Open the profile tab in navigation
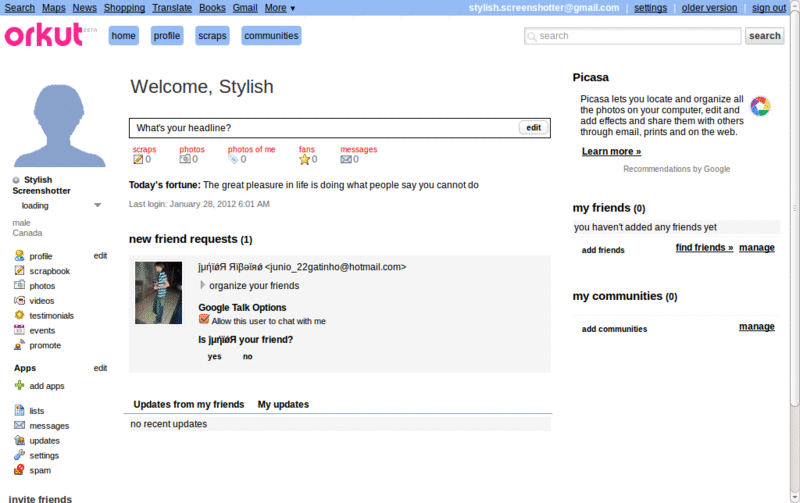This screenshot has height=503, width=800. tap(167, 36)
